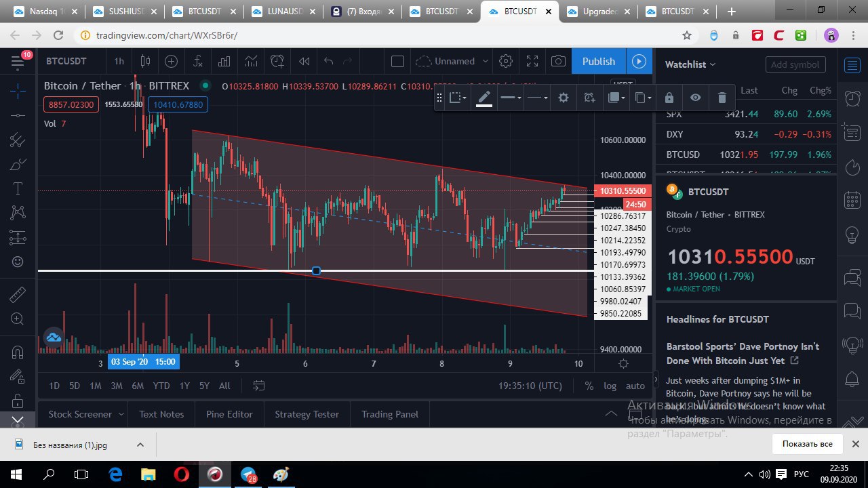Select the 3M date range
Screen dimensions: 868x488
point(117,386)
